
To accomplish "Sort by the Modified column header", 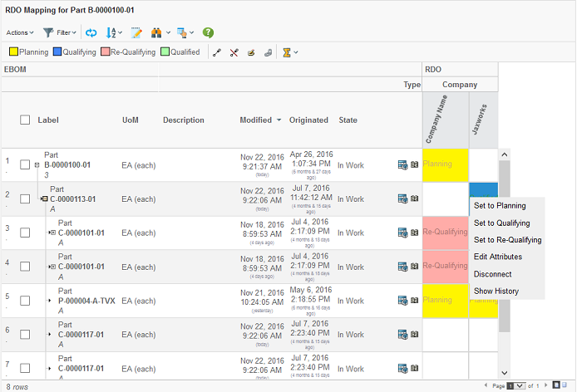I will pyautogui.click(x=255, y=120).
